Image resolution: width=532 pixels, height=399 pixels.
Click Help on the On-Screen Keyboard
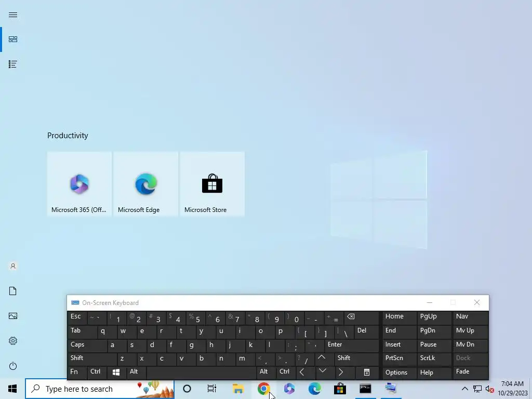(434, 373)
